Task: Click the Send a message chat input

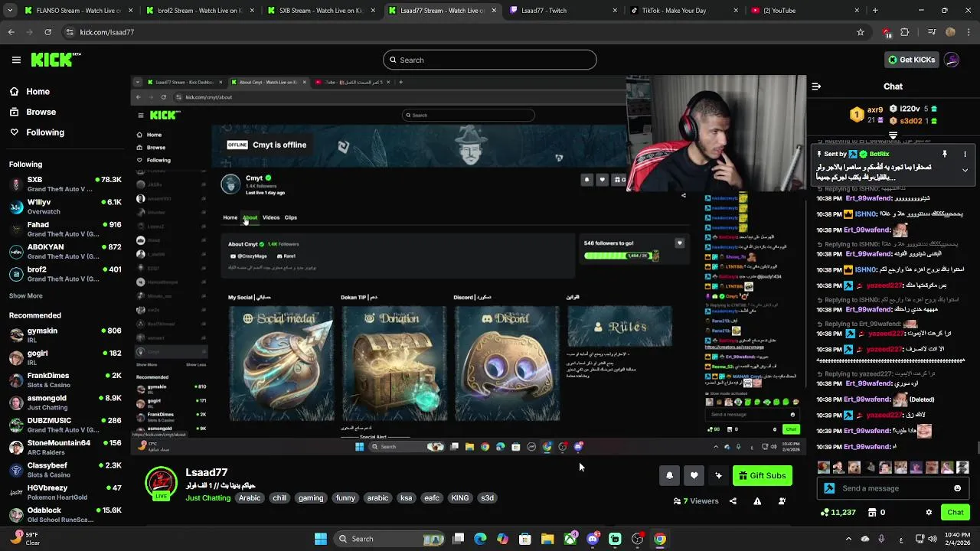Action: click(x=893, y=488)
